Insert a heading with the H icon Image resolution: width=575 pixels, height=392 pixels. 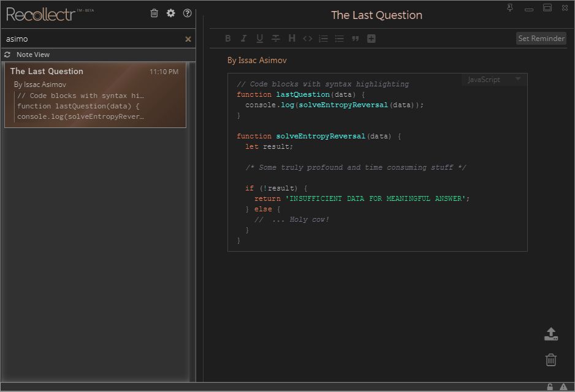(x=292, y=39)
